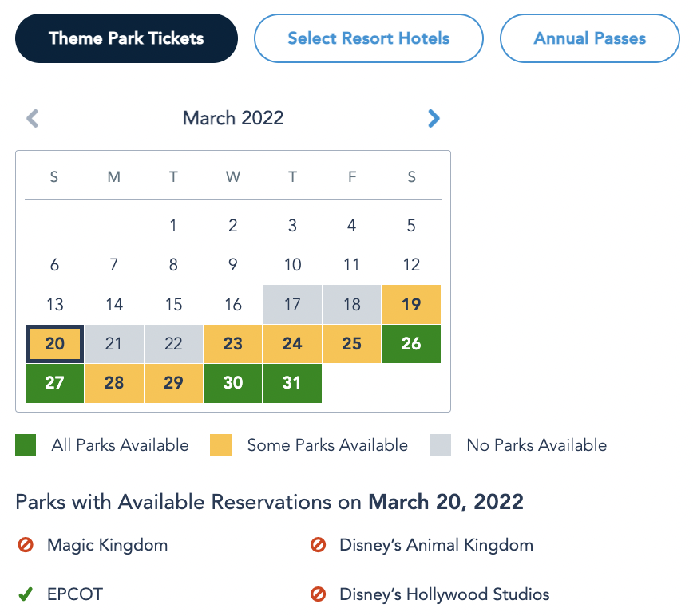Go to previous month with left arrow

click(33, 119)
